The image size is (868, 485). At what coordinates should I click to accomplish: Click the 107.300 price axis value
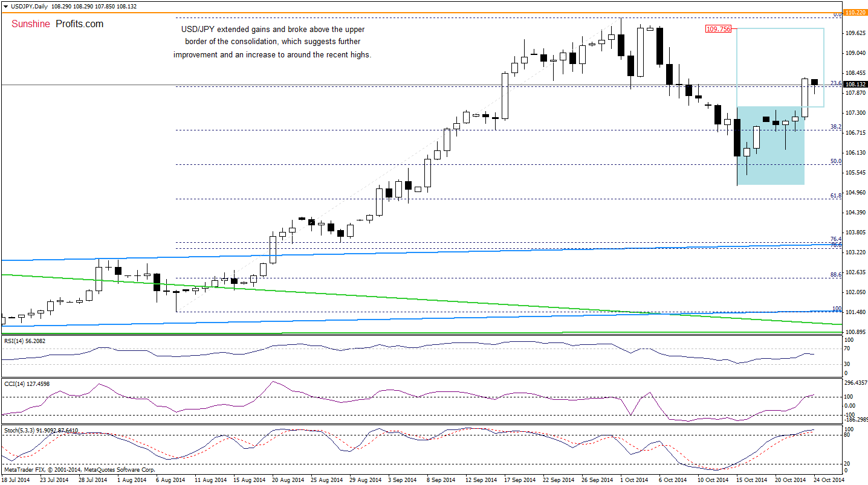[x=855, y=113]
